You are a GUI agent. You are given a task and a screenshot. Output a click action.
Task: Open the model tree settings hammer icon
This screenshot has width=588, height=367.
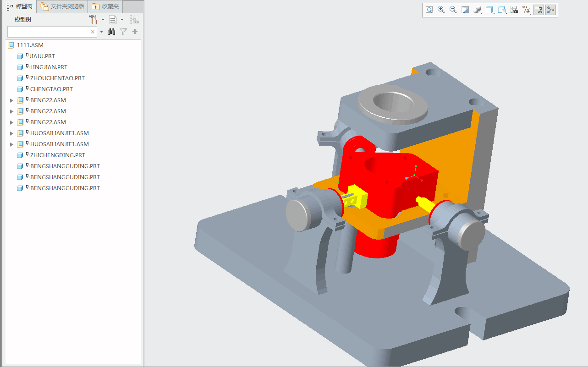[93, 20]
